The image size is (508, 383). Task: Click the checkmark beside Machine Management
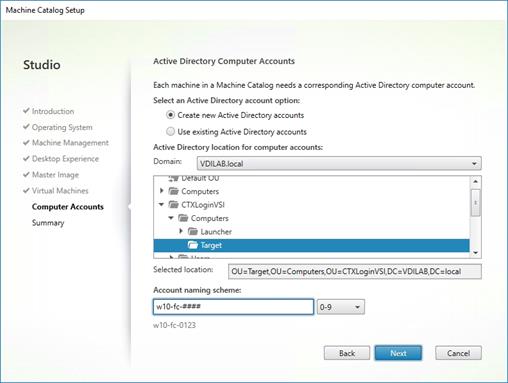coord(26,142)
